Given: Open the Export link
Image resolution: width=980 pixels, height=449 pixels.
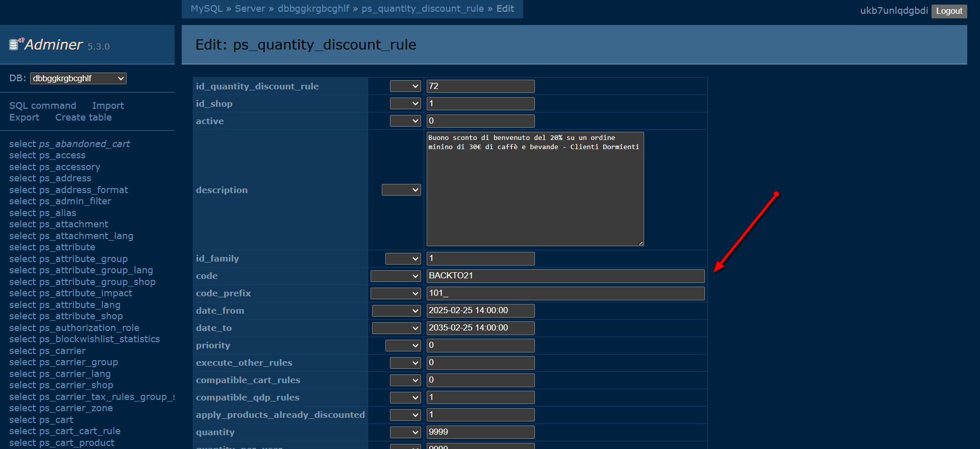Looking at the screenshot, I should point(24,117).
